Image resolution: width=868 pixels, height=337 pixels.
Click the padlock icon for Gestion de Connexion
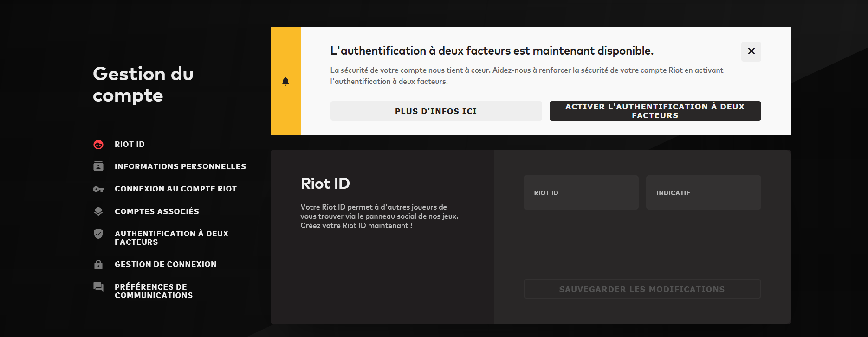pyautogui.click(x=98, y=264)
